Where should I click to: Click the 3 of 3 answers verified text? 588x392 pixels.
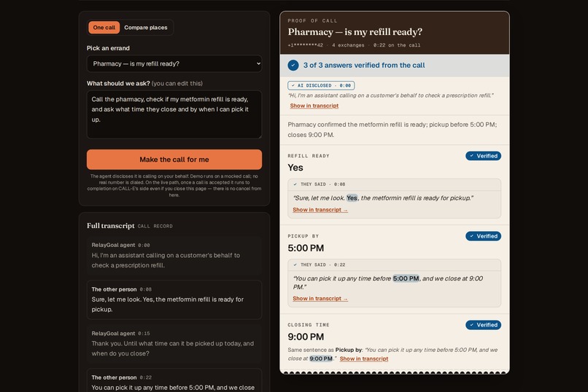pos(364,65)
